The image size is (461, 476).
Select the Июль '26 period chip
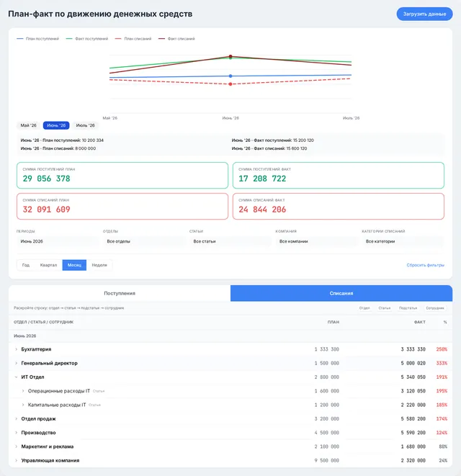click(x=85, y=125)
